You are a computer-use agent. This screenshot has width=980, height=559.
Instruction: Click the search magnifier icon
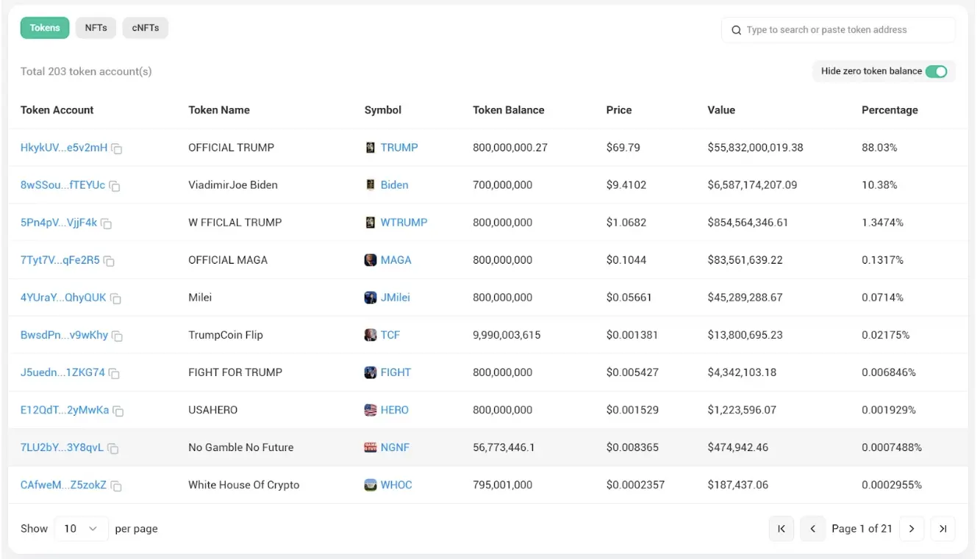(x=737, y=30)
